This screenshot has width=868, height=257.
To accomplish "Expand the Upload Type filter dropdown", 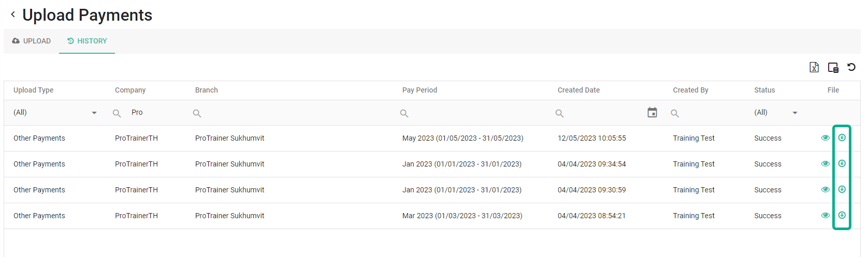I will 94,113.
